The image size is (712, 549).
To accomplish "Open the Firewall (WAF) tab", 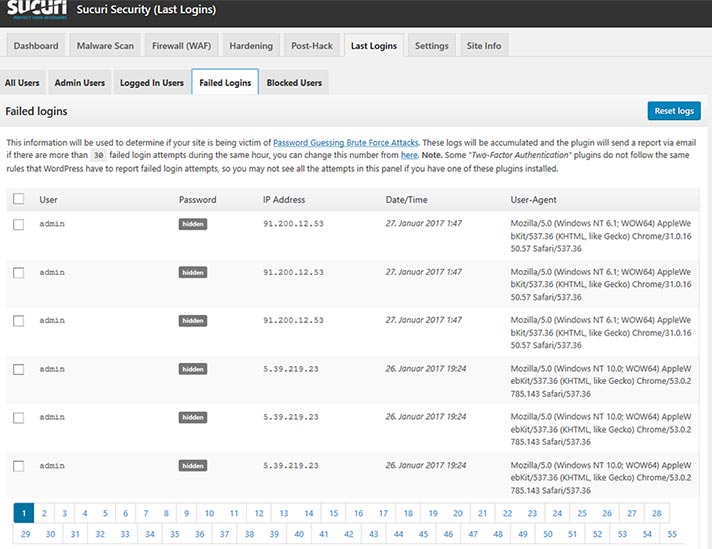I will (181, 46).
